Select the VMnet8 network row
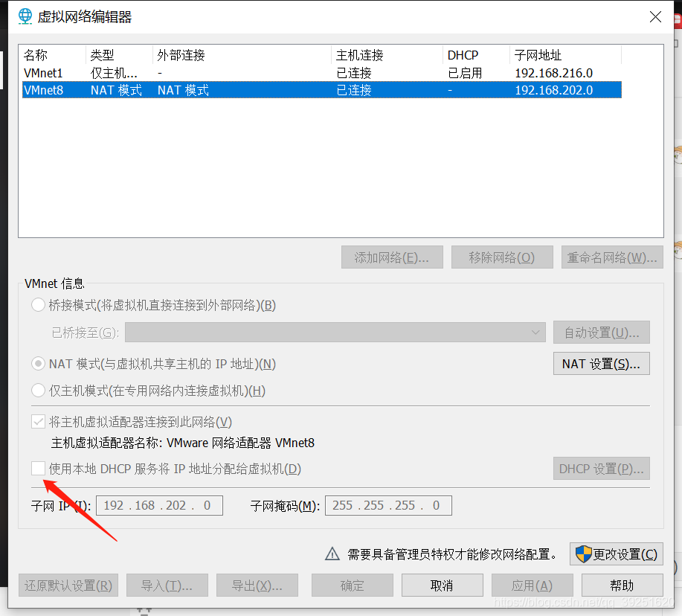 click(x=321, y=90)
